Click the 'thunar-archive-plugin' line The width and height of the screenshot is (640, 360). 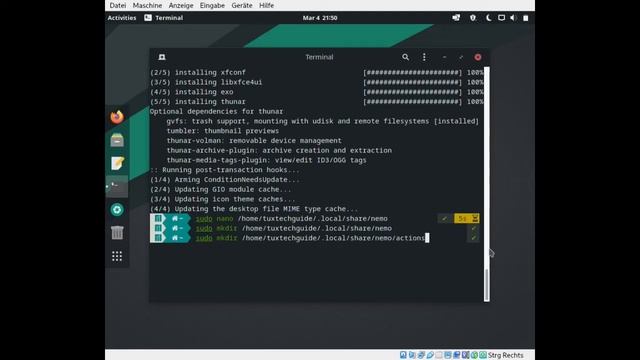coord(279,150)
